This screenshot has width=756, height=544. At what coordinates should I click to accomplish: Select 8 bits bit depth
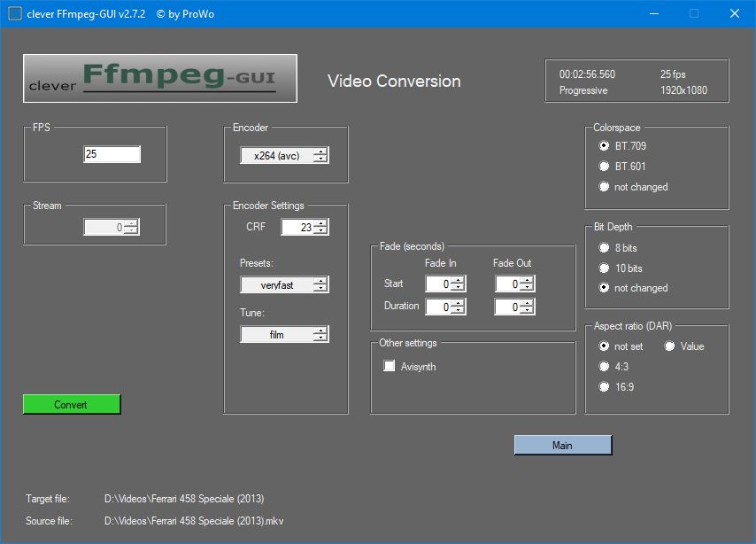point(605,248)
